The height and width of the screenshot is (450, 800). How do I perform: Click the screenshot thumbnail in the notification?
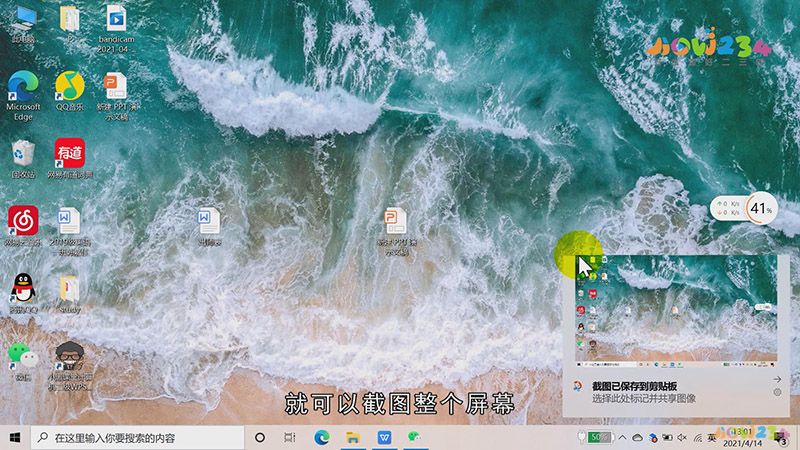[x=676, y=311]
